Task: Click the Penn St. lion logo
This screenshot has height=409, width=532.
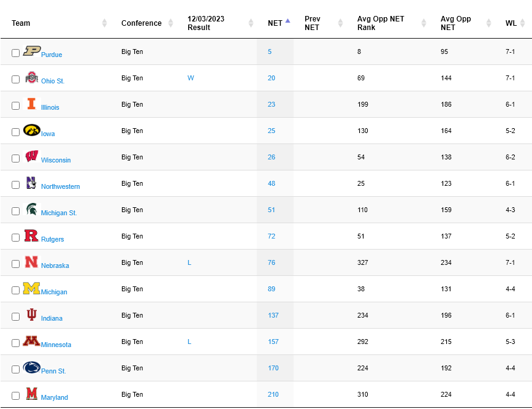Action: click(31, 367)
